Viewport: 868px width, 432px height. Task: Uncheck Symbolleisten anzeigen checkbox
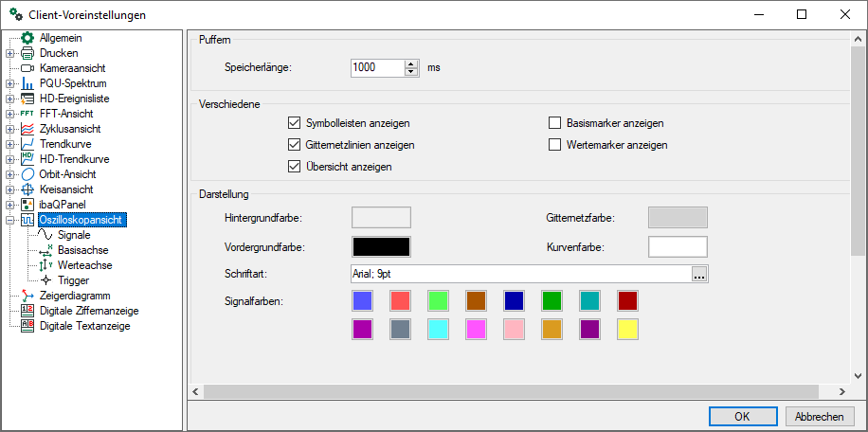[x=294, y=123]
